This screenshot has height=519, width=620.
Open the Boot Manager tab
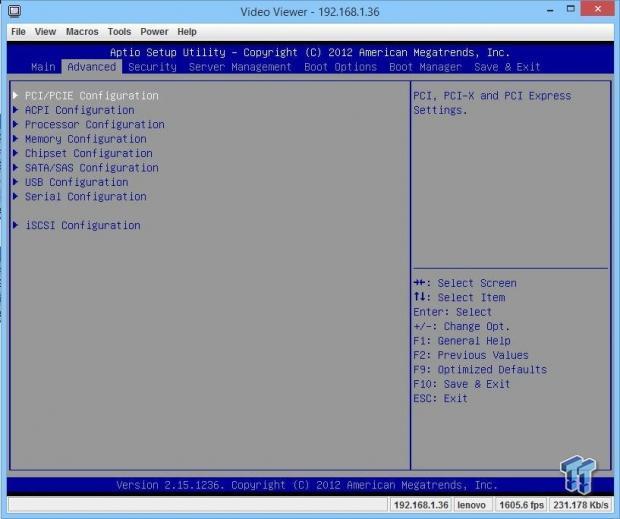[425, 67]
